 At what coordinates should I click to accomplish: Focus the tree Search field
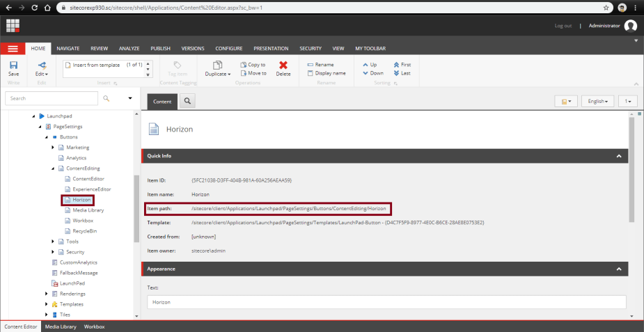(52, 99)
